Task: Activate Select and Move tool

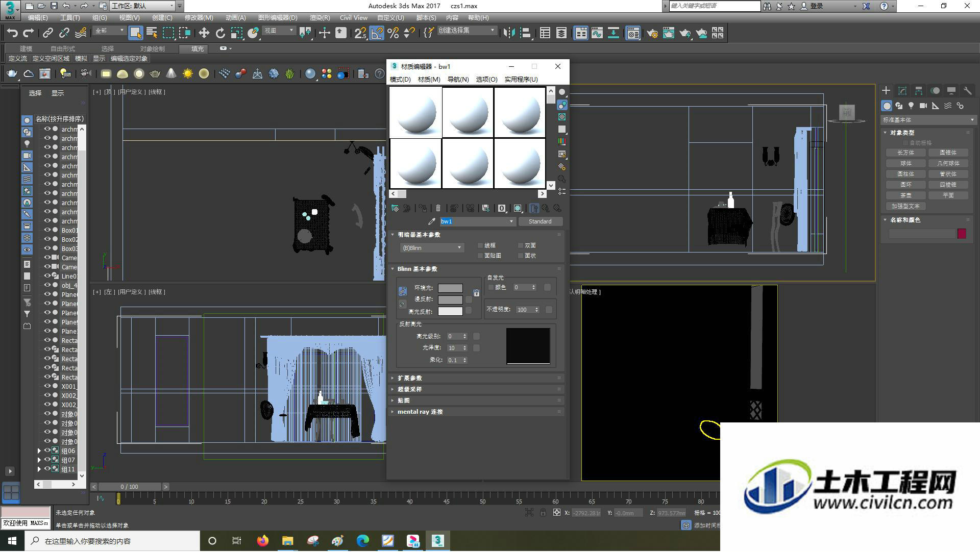Action: click(204, 33)
